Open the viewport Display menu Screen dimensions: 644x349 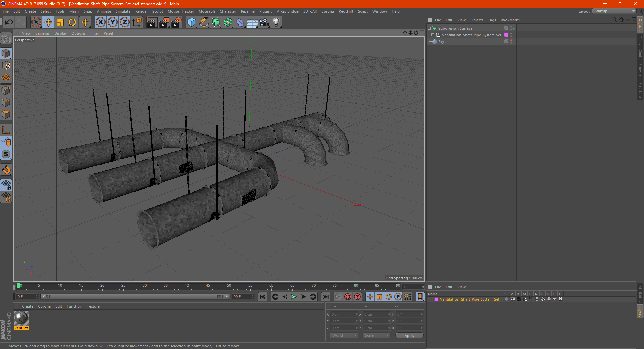click(60, 33)
